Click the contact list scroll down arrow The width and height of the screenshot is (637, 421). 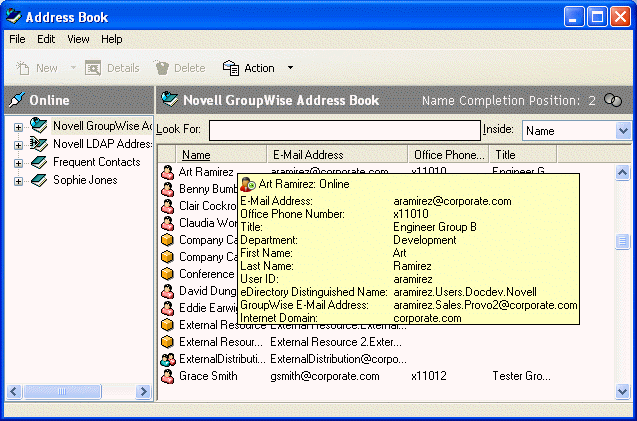pos(622,391)
